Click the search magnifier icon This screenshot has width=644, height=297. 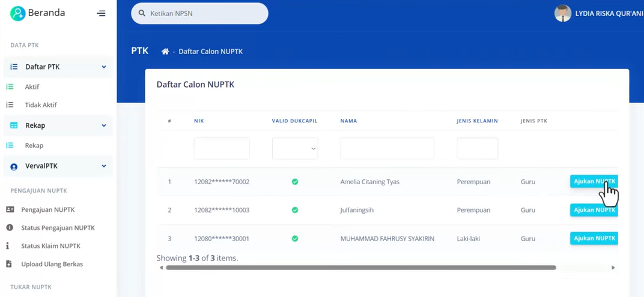click(142, 13)
